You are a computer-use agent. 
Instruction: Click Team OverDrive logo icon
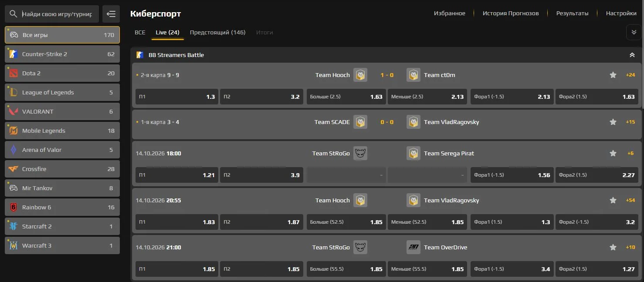pyautogui.click(x=414, y=247)
